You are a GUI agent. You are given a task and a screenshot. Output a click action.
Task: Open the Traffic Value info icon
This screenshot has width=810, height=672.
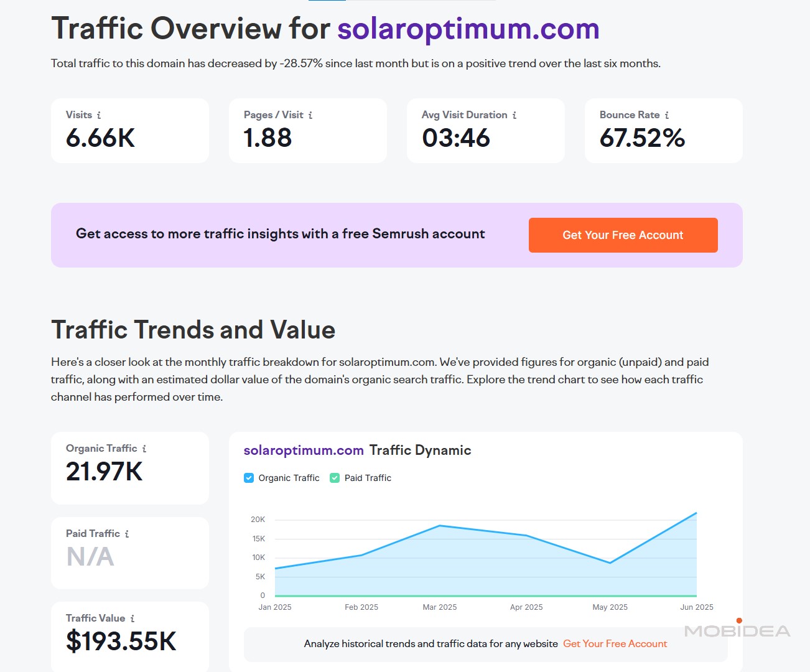(x=133, y=618)
